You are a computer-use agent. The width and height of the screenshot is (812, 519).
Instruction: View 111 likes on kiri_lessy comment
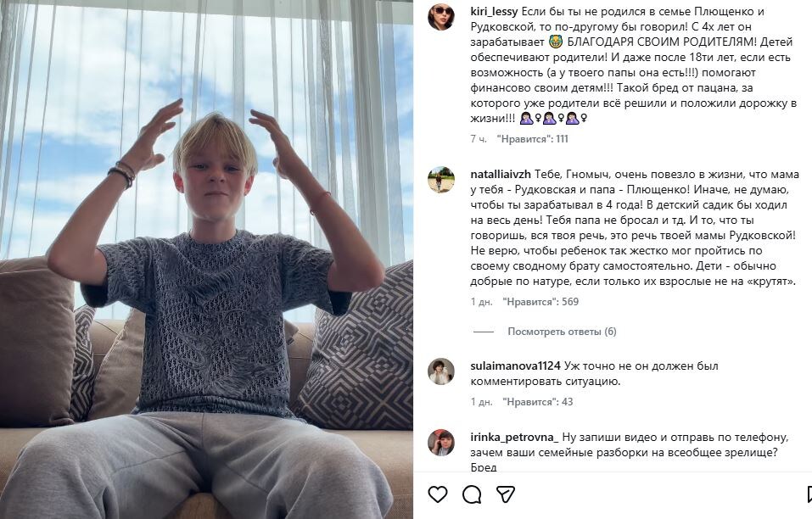click(533, 138)
